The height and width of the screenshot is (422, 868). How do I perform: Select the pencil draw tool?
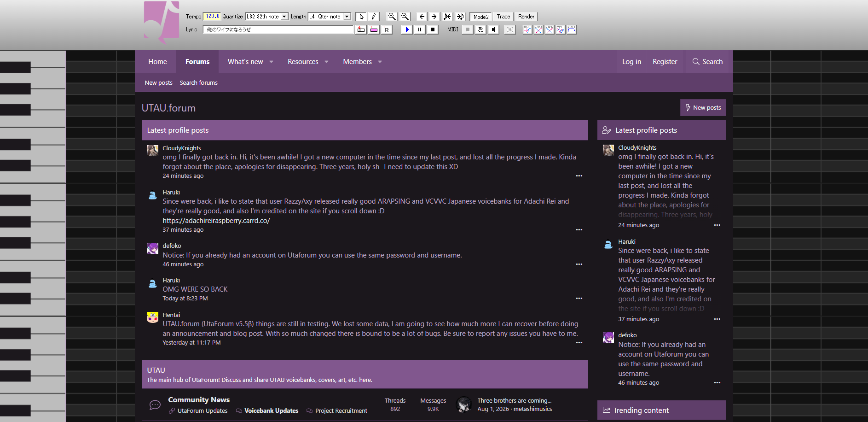(x=374, y=17)
